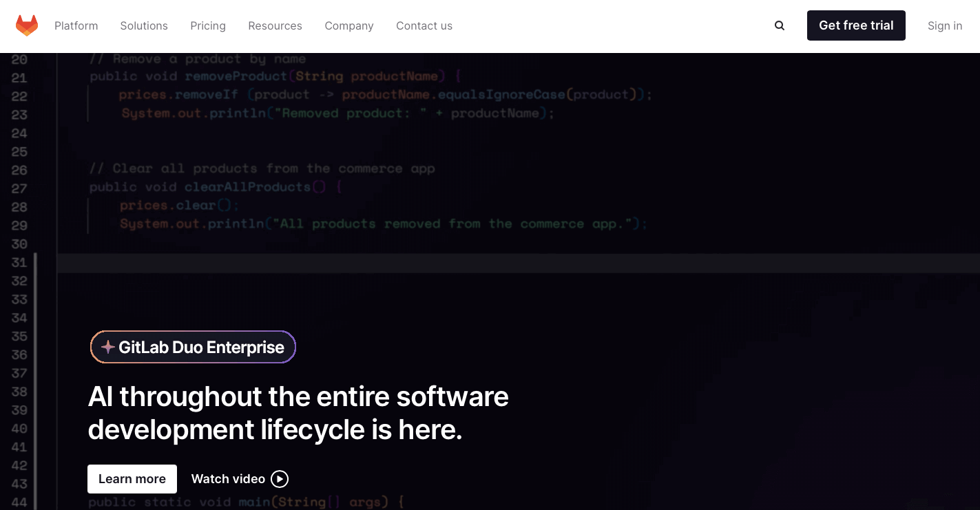Click the Get free trial button
This screenshot has height=510, width=980.
(x=856, y=25)
